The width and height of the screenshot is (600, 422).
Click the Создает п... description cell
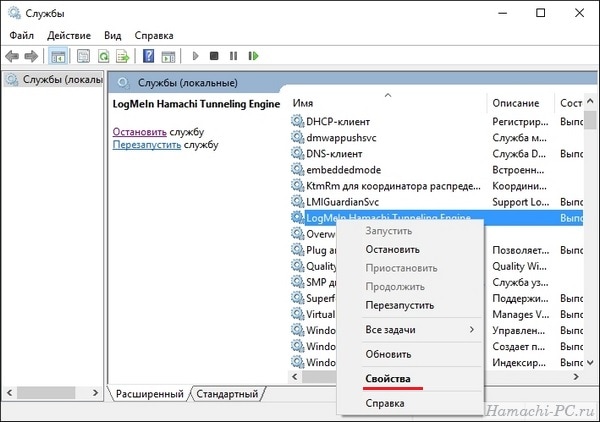click(518, 347)
